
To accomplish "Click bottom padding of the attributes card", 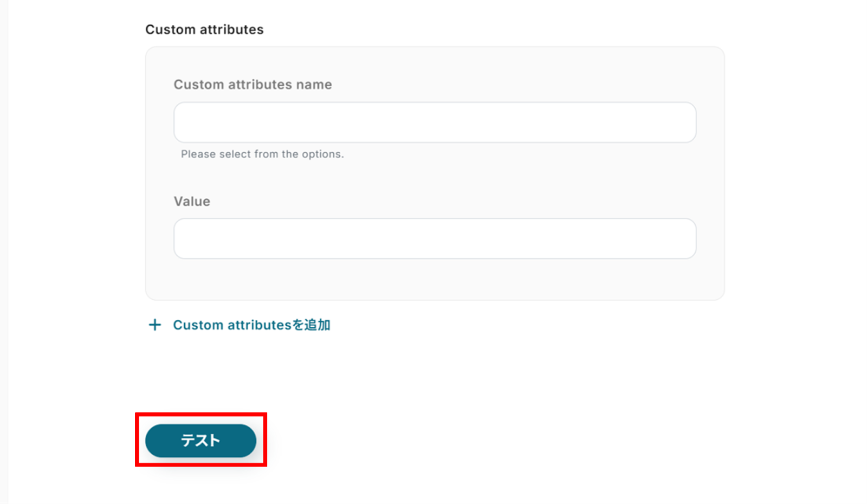I will pyautogui.click(x=435, y=282).
